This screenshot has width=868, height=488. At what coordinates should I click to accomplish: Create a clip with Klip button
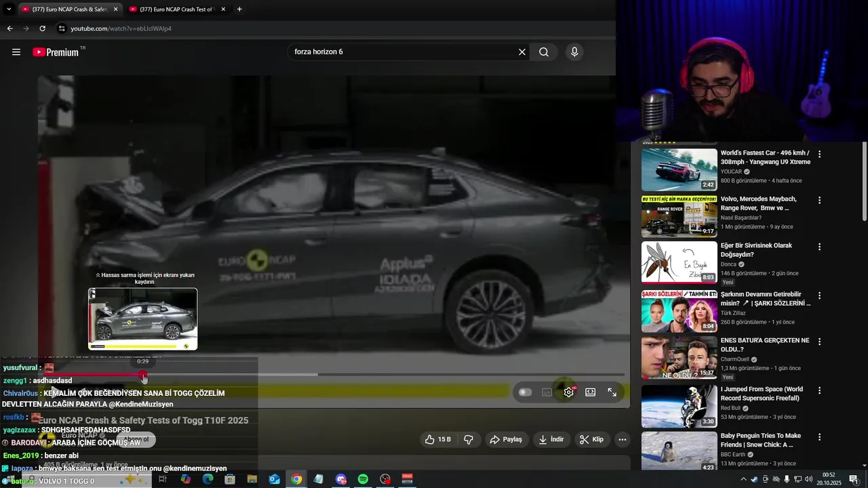coord(592,439)
